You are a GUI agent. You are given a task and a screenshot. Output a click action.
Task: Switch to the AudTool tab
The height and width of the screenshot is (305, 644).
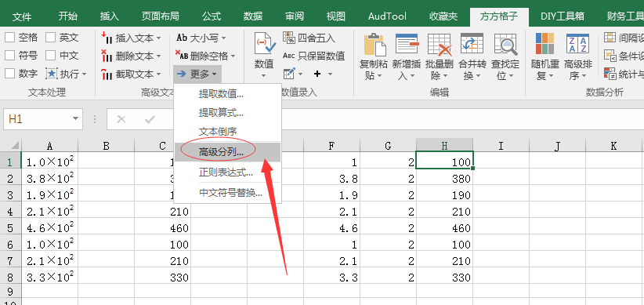387,16
